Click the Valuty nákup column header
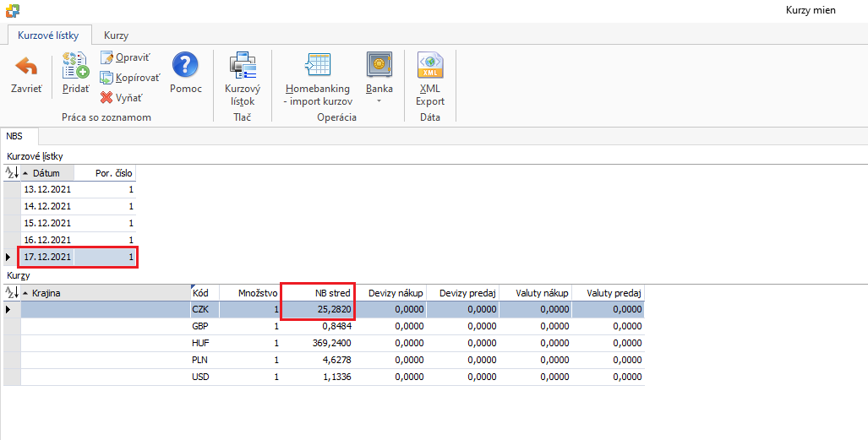This screenshot has width=868, height=440. [535, 293]
